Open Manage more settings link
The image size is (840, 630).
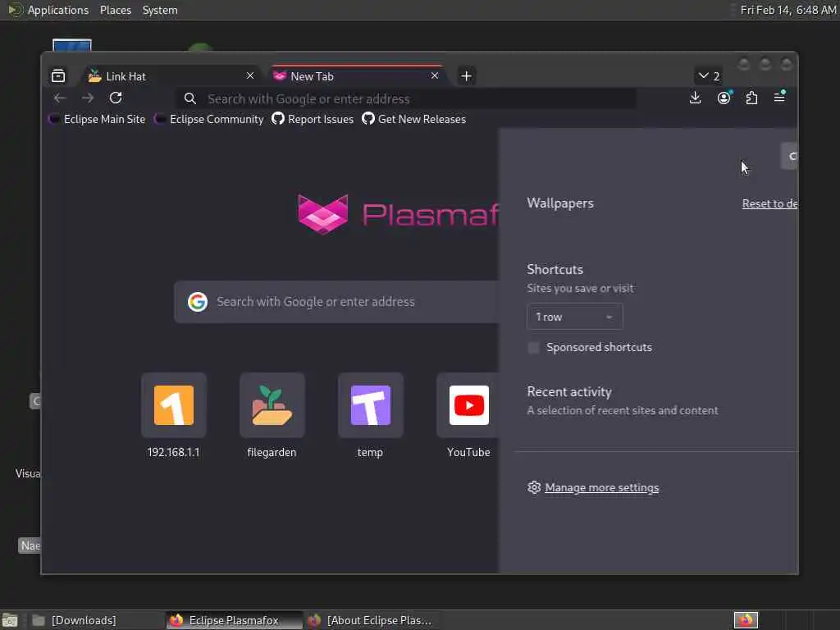tap(601, 487)
